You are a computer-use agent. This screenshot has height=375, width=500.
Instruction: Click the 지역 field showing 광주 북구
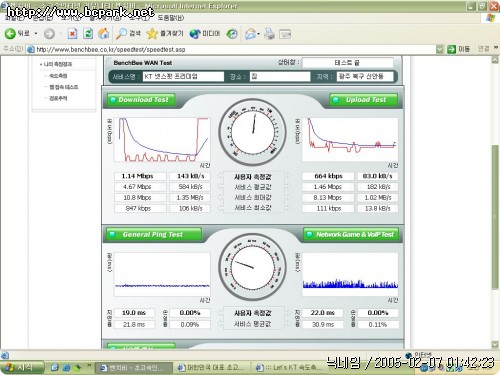pos(365,76)
